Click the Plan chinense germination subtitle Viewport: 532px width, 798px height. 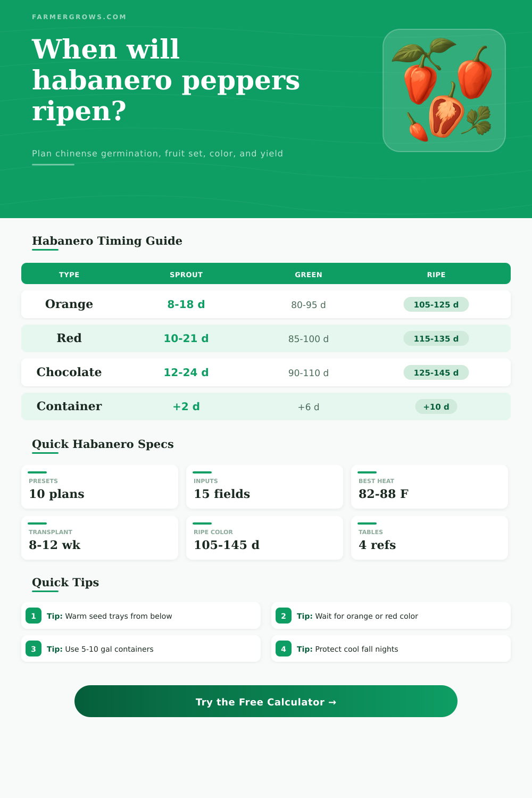coord(157,153)
